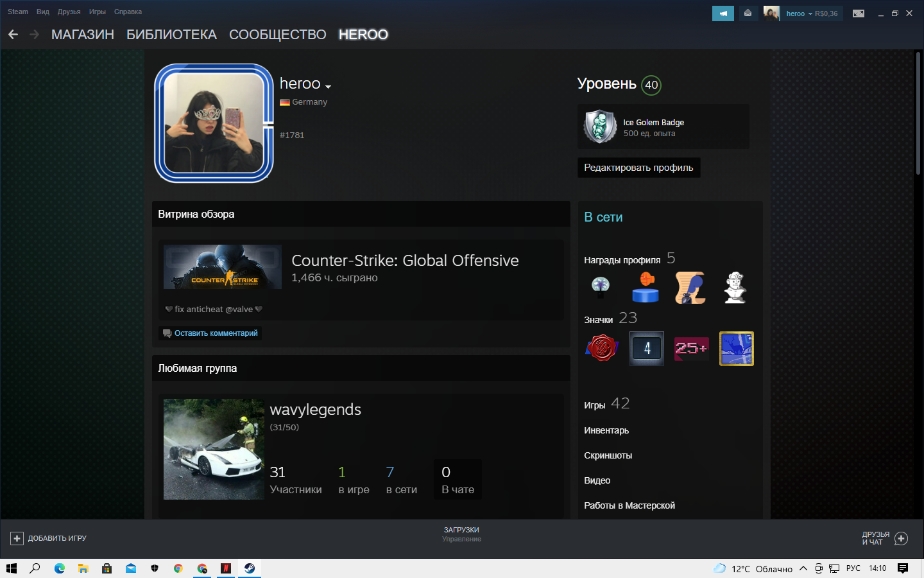Open Microsoft Edge from the taskbar
Screen dimensions: 924x578
(x=60, y=568)
